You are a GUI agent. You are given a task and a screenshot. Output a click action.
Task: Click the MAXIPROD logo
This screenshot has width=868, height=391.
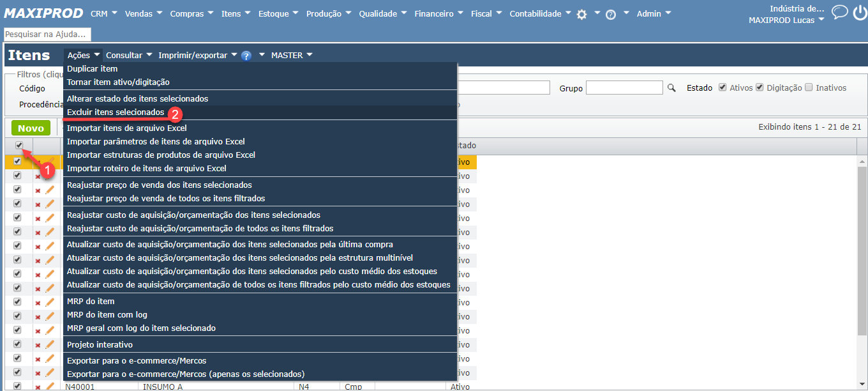tap(44, 13)
